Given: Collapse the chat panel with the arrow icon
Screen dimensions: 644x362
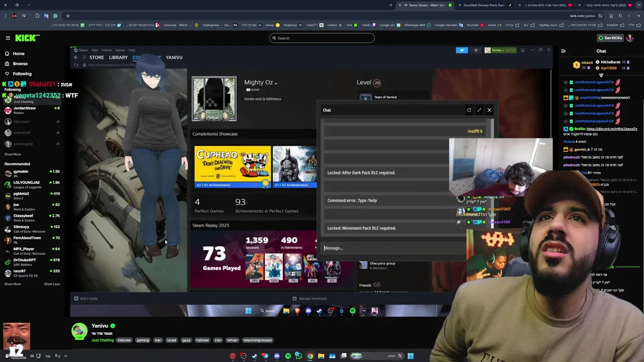Looking at the screenshot, I should [563, 51].
